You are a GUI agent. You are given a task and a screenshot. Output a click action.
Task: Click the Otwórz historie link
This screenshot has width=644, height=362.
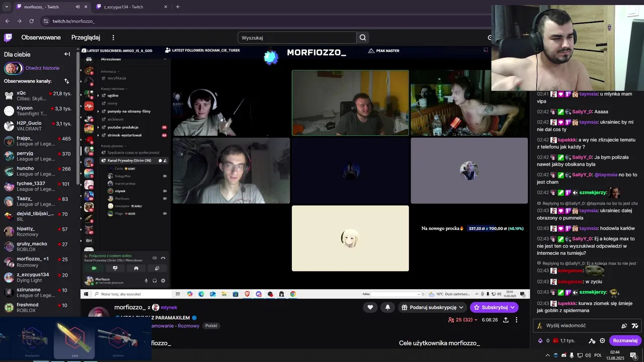coord(42,68)
